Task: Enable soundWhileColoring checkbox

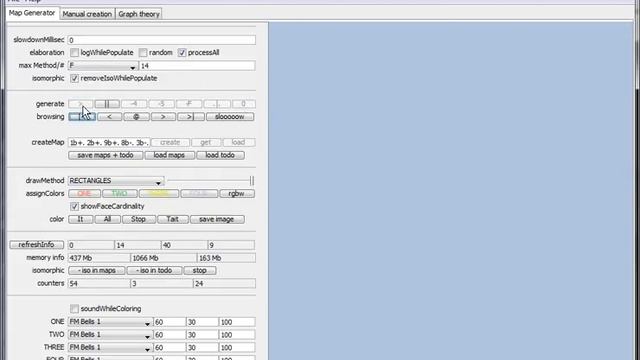Action: [x=74, y=309]
